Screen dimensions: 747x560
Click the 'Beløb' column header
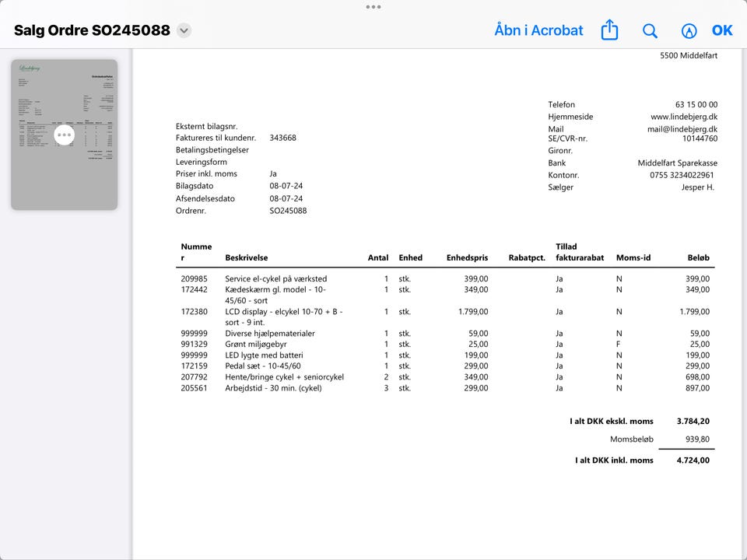pyautogui.click(x=699, y=257)
